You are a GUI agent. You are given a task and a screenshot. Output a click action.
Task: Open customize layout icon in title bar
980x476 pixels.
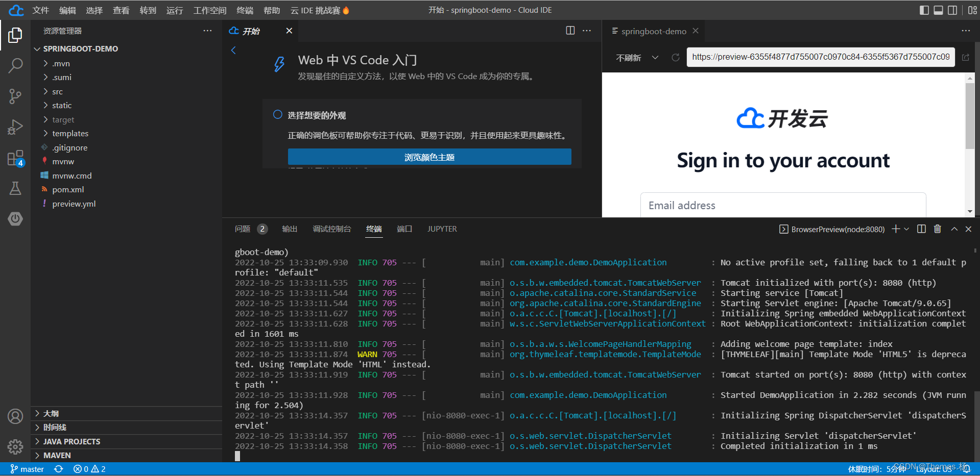(x=972, y=10)
